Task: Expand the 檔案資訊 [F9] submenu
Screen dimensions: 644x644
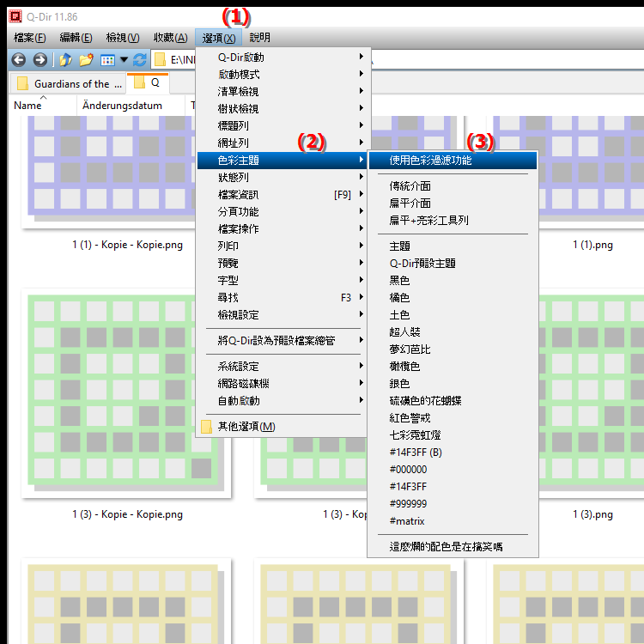Action: [x=283, y=195]
